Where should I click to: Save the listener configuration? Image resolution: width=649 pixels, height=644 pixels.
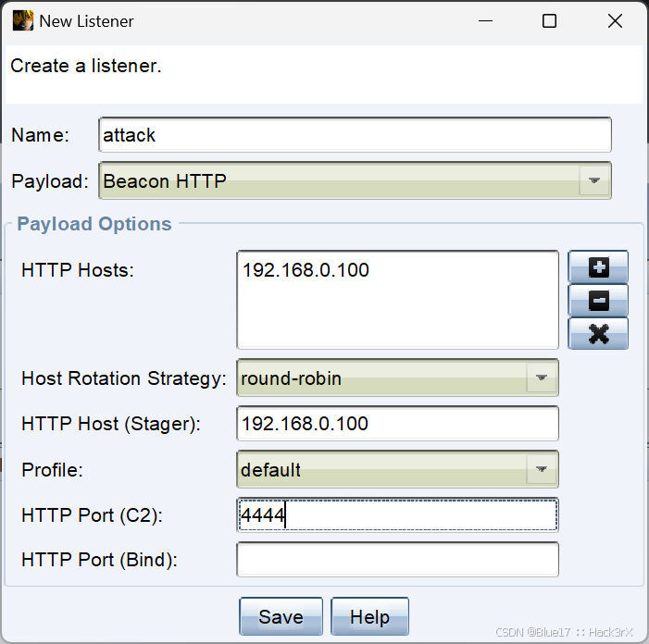[281, 616]
